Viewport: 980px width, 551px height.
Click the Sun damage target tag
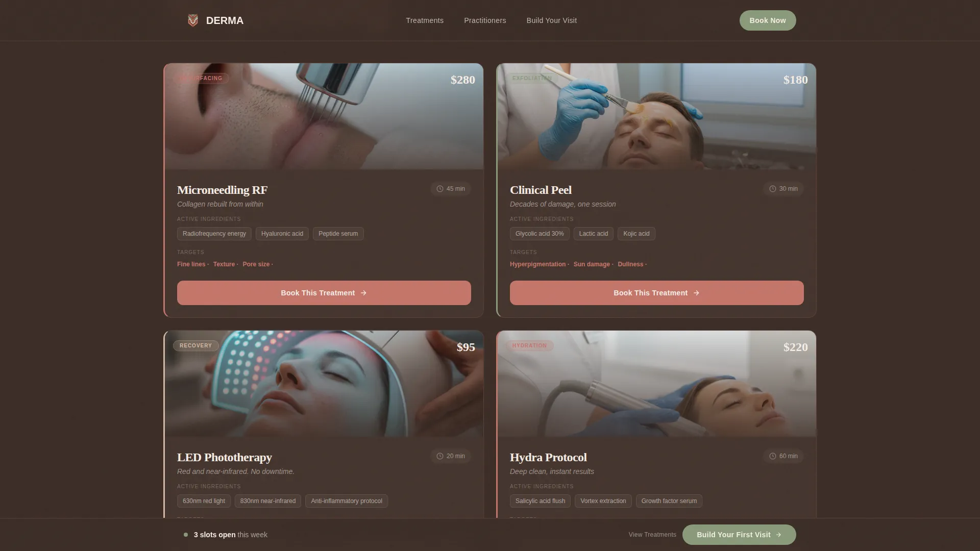[x=594, y=264]
